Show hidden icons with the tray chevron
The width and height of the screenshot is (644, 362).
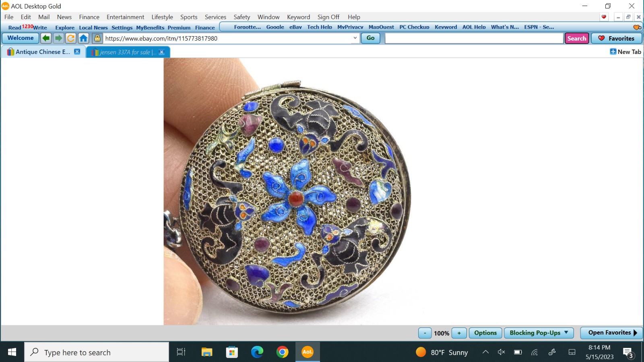(485, 352)
